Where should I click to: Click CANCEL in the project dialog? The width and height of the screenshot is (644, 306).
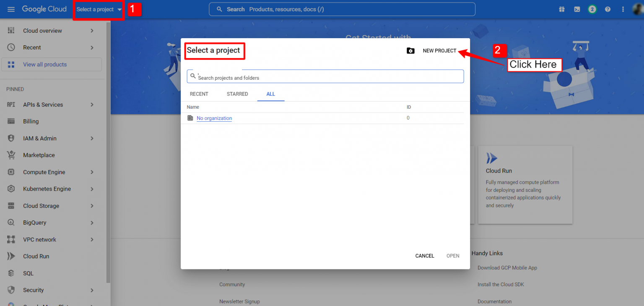click(x=424, y=256)
